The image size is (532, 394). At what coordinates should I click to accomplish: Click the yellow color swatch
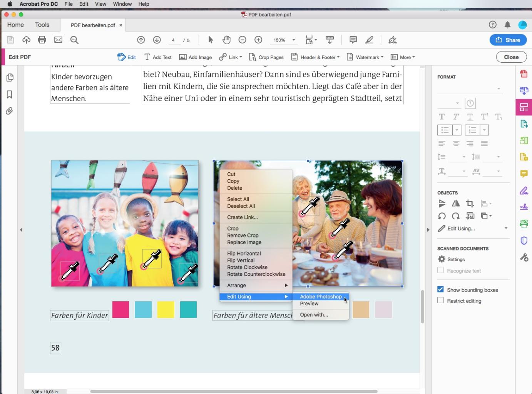(166, 310)
